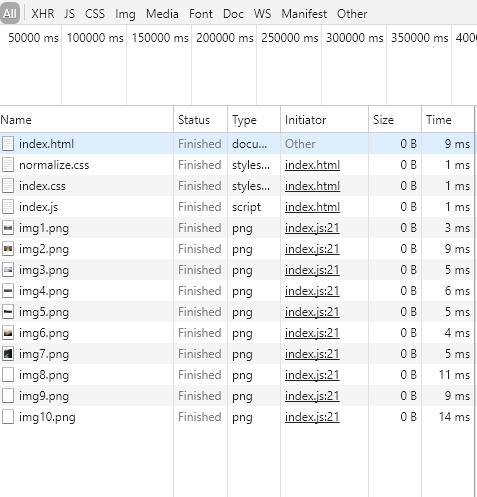The height and width of the screenshot is (497, 477).
Task: Click the img1.png thumbnail icon
Action: [x=8, y=228]
